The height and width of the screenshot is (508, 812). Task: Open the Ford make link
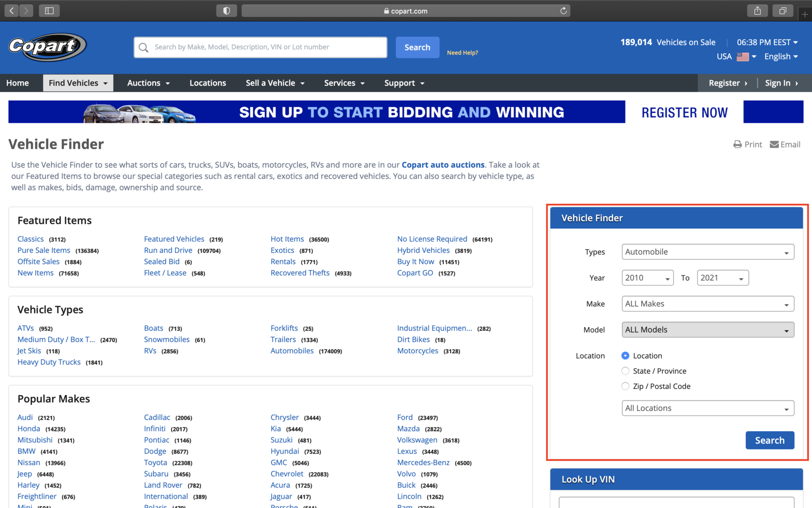click(405, 418)
